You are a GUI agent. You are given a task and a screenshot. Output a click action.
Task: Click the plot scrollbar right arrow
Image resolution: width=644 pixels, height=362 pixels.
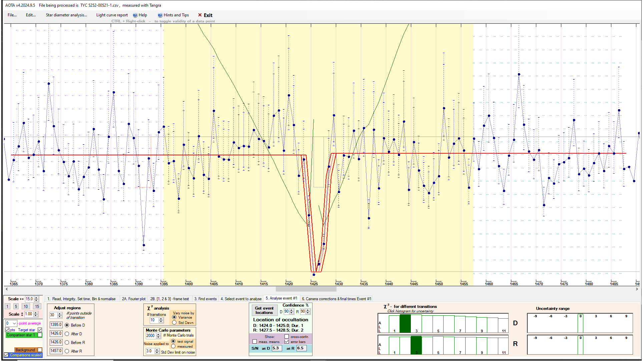637,289
